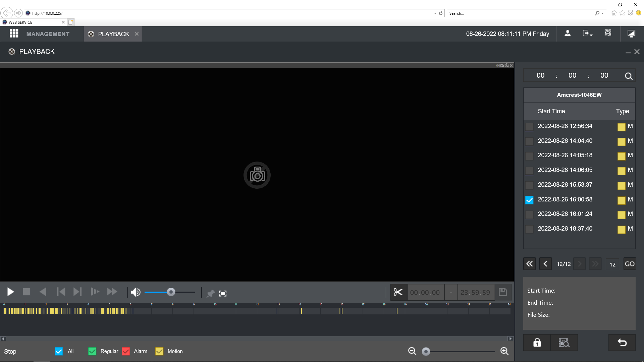This screenshot has width=644, height=362.
Task: Stop the video playback
Action: pos(26,292)
